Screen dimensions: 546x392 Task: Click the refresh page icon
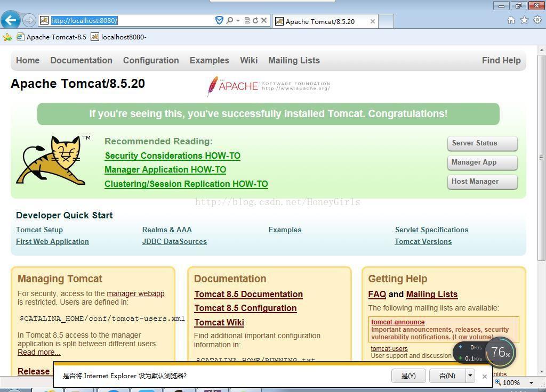(255, 21)
